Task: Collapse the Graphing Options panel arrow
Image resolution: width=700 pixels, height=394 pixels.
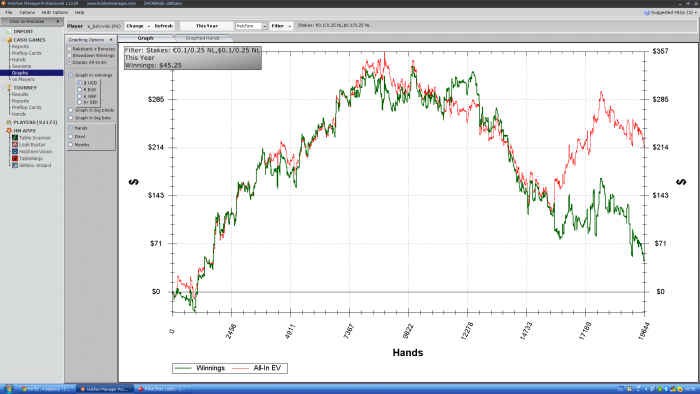Action: [111, 40]
